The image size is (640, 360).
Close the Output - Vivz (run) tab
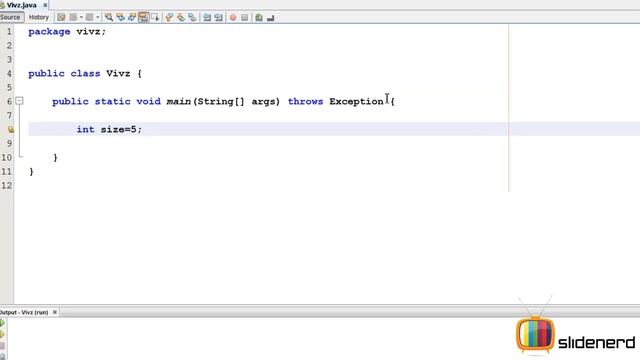click(55, 312)
